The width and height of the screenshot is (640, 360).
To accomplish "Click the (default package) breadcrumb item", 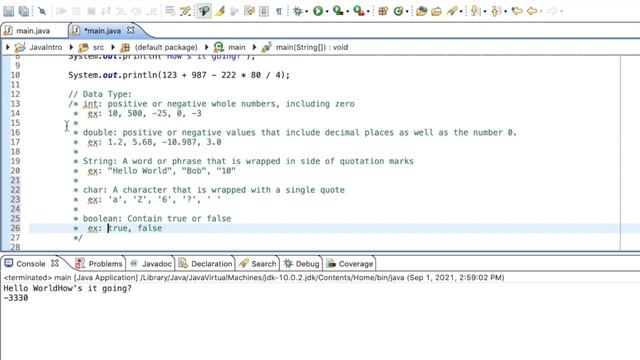I will 166,47.
